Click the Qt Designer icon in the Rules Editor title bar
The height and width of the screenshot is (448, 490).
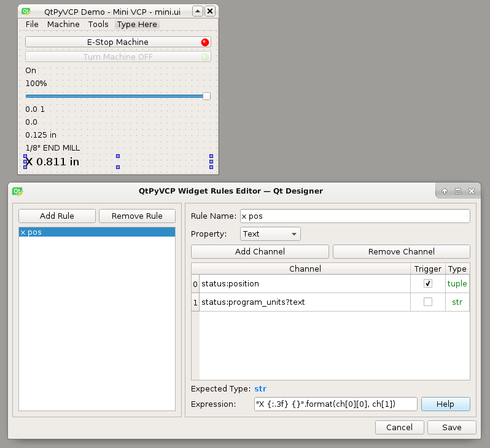(x=17, y=191)
